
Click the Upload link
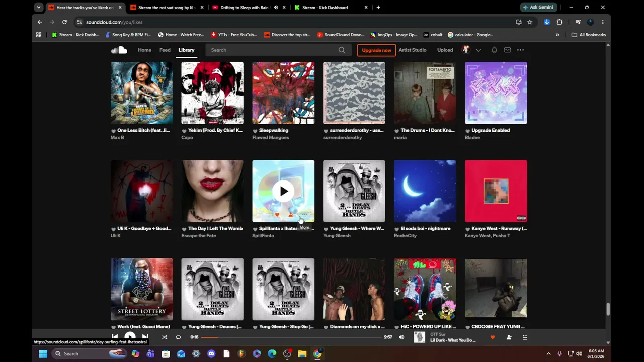click(x=445, y=50)
